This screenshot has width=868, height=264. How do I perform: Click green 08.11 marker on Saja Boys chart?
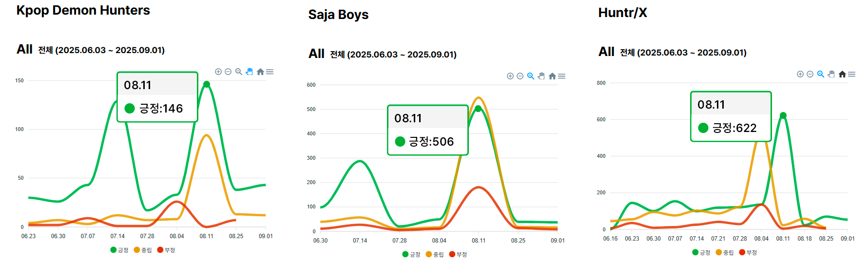478,109
